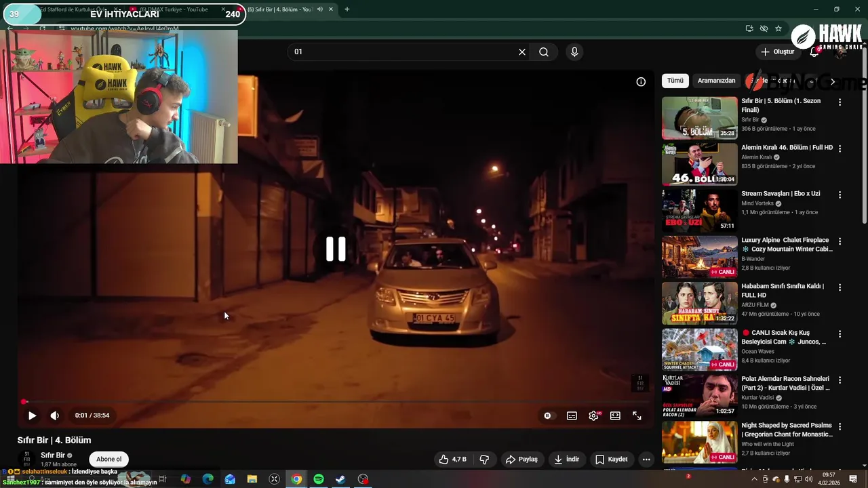Open CANLI Sıcak Kış Kuş Besleyicisi stream
Screen dimensions: 868x488
699,350
